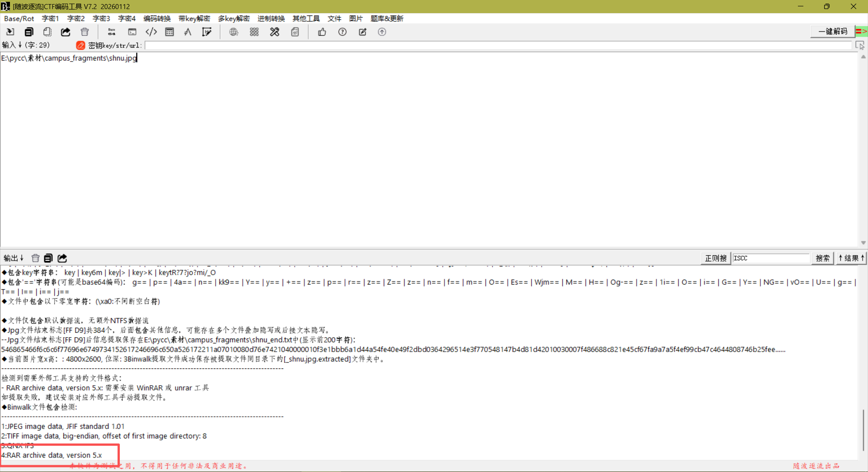Image resolution: width=868 pixels, height=472 pixels.
Task: Open the 题库&更新 menu
Action: coord(387,19)
